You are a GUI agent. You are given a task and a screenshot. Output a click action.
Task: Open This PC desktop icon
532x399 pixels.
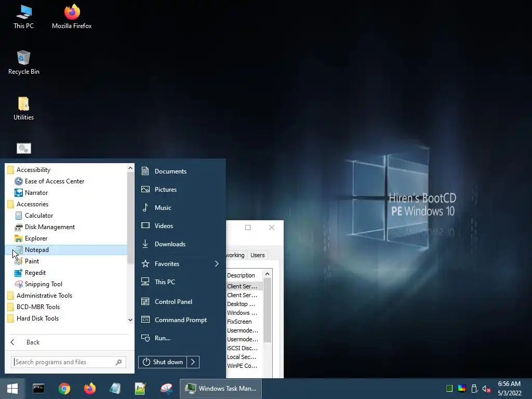coord(23,17)
